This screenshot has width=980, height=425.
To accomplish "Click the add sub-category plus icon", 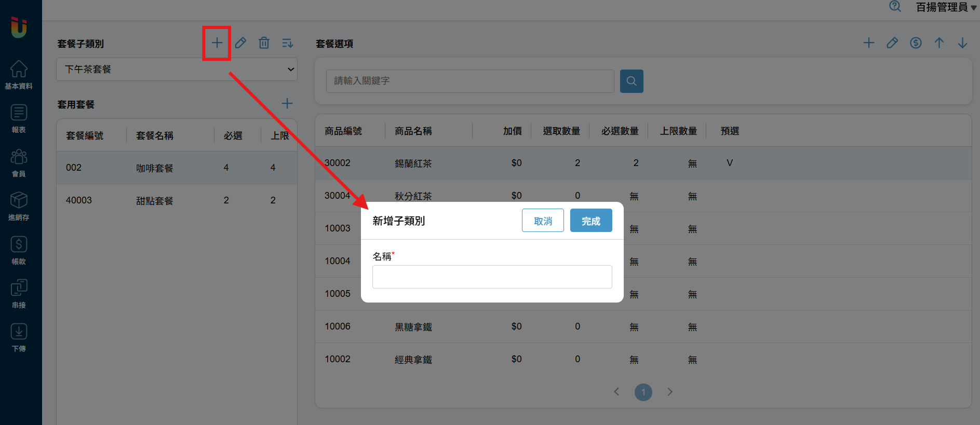I will (217, 43).
